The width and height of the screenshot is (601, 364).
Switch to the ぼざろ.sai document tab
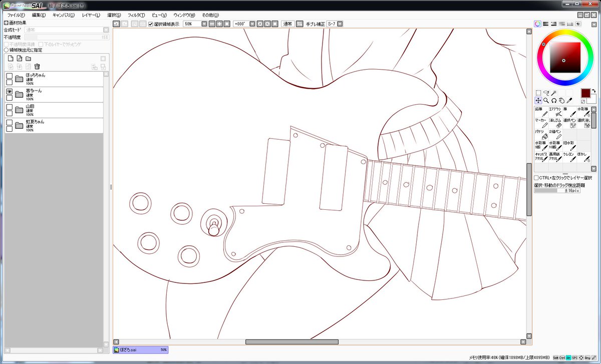point(140,349)
